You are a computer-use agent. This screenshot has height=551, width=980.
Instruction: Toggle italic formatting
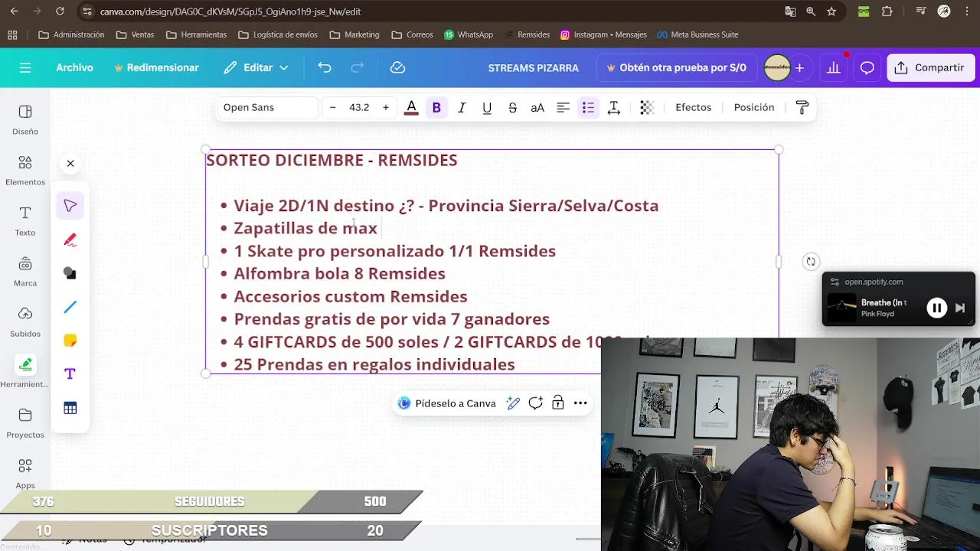[462, 107]
